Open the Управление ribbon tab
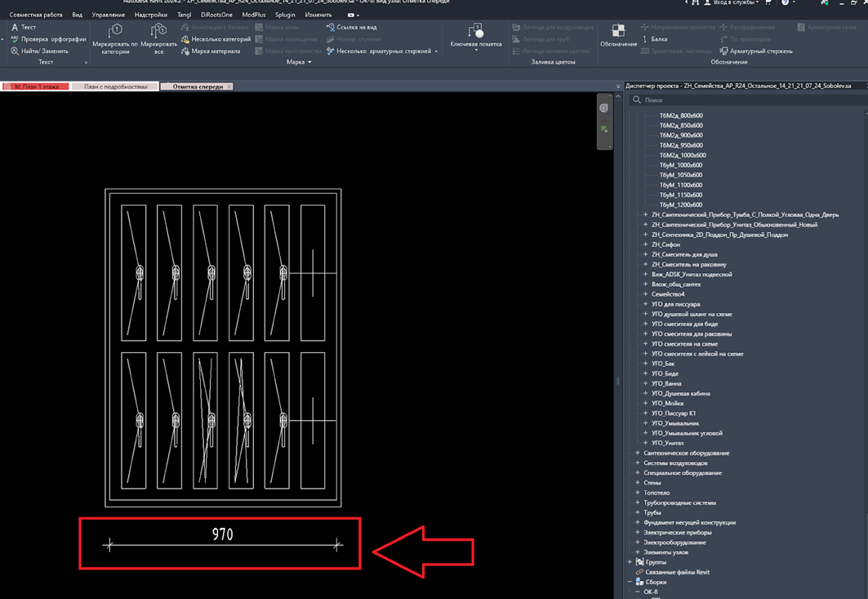The image size is (868, 599). (109, 15)
